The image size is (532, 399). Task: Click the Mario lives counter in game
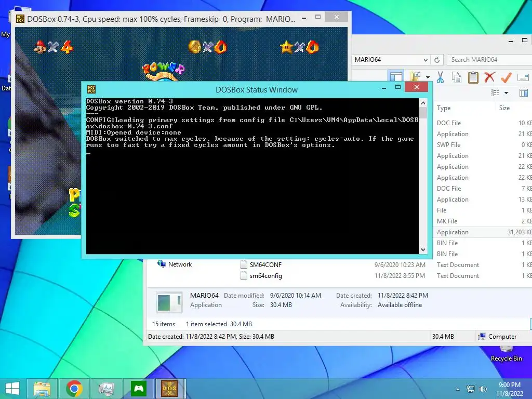pos(54,47)
